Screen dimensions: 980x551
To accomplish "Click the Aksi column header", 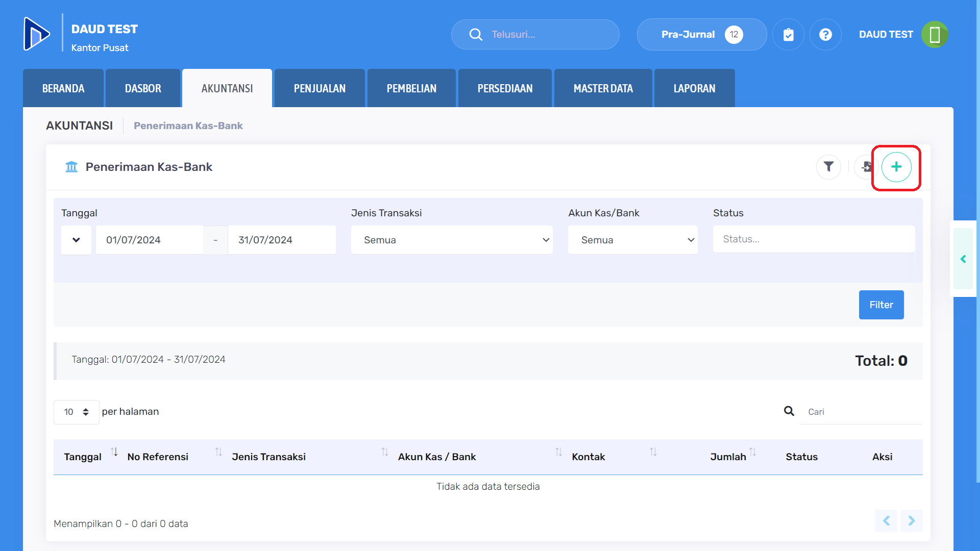I will click(x=882, y=457).
